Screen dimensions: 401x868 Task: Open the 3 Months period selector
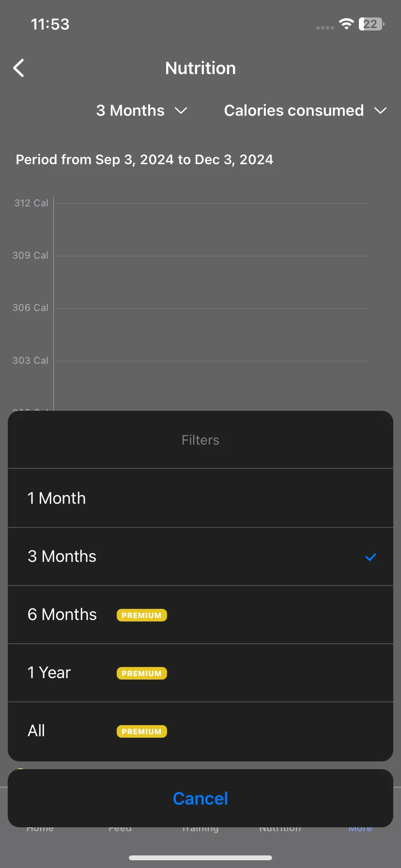coord(141,110)
